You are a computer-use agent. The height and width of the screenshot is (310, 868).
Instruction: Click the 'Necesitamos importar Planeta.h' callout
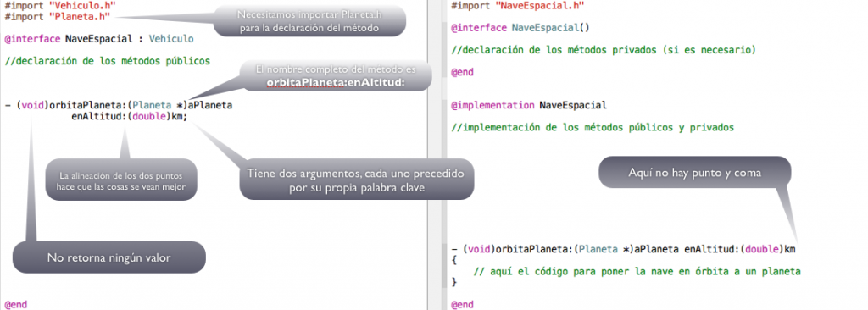[x=309, y=21]
